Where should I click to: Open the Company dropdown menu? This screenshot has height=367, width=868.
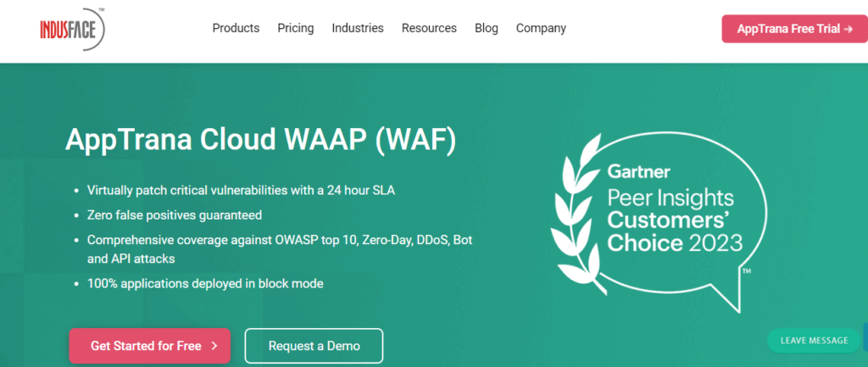coord(541,28)
